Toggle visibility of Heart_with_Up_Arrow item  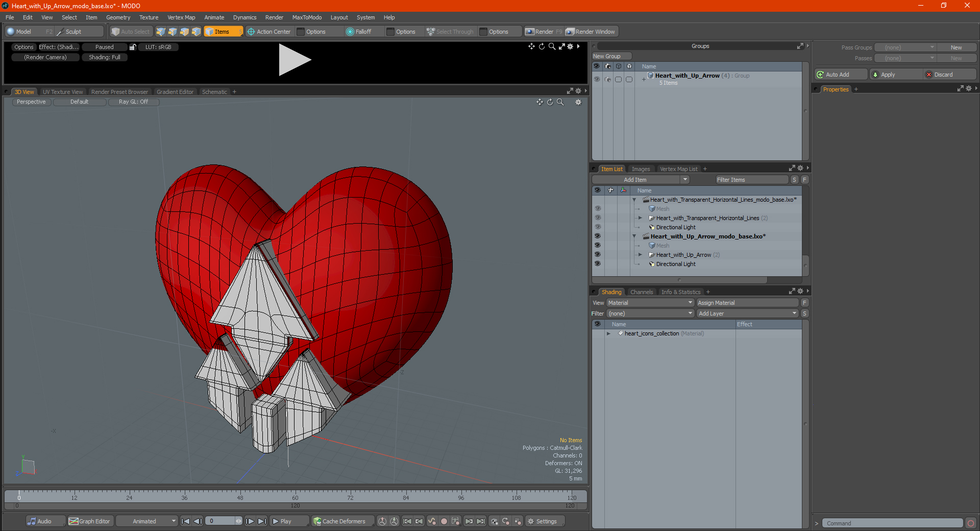pos(597,254)
